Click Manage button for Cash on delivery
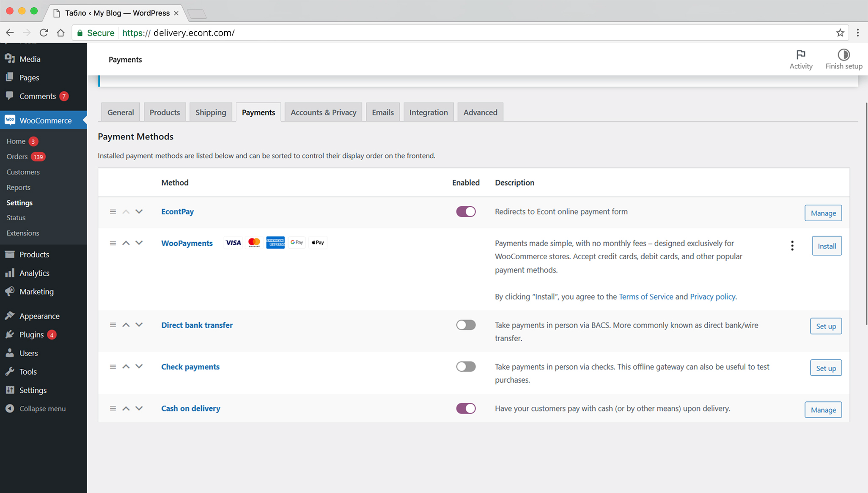The image size is (868, 493). point(823,410)
